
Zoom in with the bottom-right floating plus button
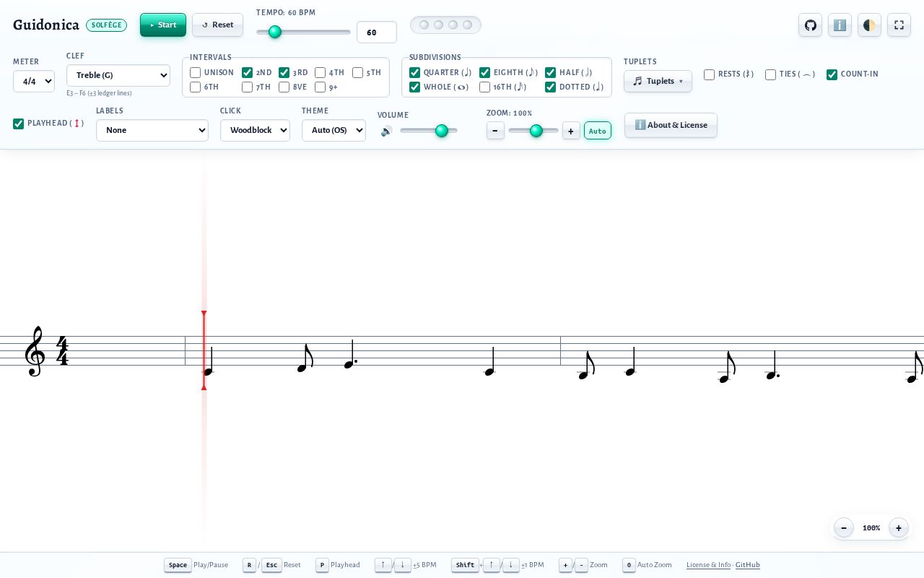click(899, 528)
